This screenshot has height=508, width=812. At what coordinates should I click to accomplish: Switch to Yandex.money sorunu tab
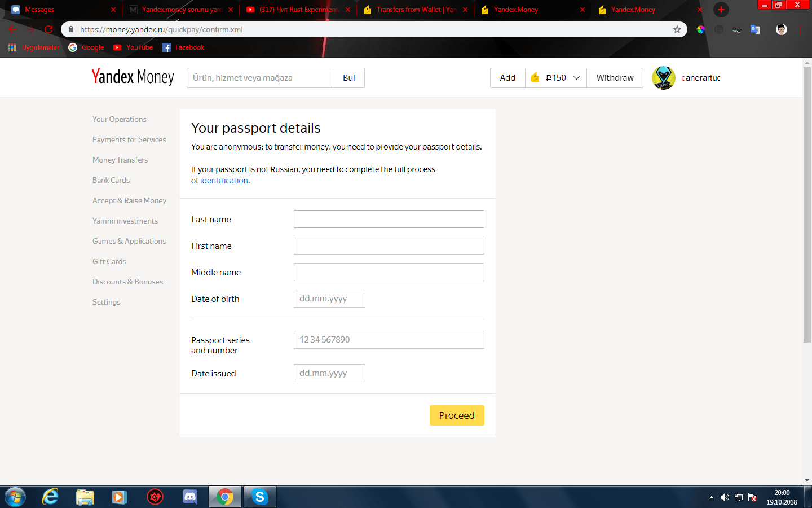coord(180,10)
